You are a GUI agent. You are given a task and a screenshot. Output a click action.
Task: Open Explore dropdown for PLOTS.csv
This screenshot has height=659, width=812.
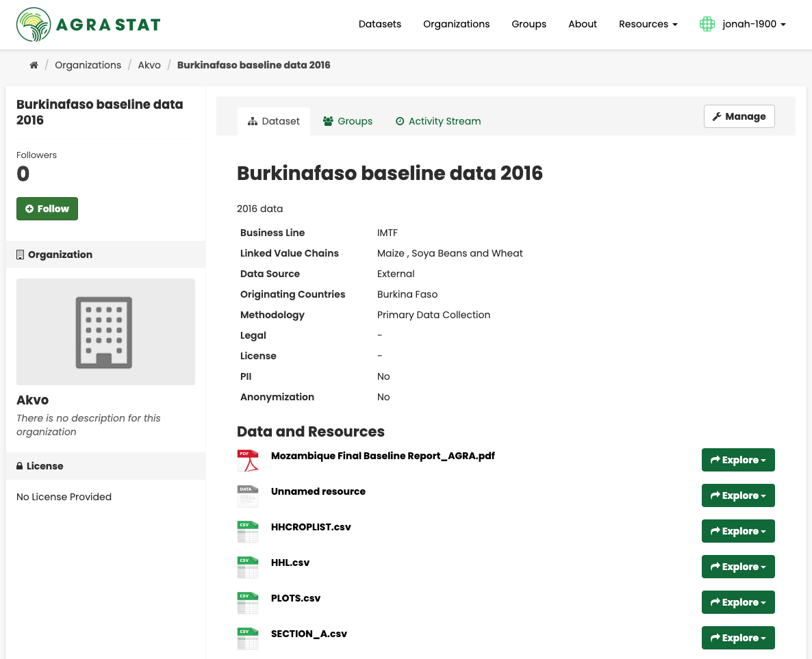[738, 603]
